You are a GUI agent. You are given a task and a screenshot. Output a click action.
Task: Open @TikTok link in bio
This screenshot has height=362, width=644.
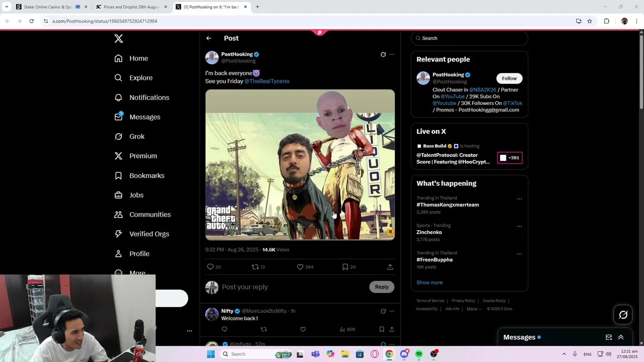point(512,103)
